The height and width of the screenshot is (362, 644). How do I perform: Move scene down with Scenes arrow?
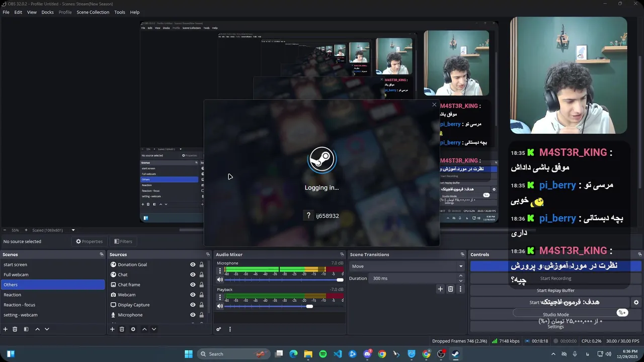click(x=47, y=329)
